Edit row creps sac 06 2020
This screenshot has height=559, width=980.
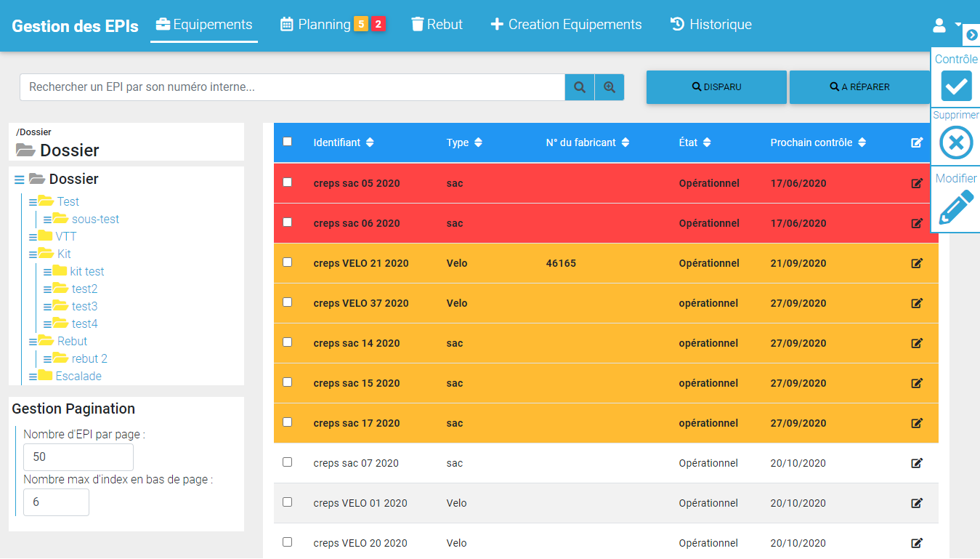click(x=917, y=223)
